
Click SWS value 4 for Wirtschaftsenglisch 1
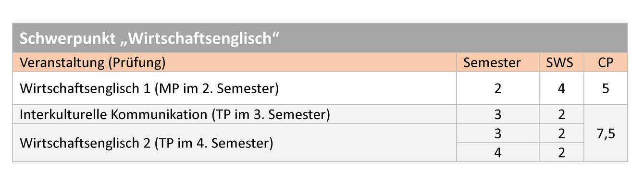pos(561,88)
